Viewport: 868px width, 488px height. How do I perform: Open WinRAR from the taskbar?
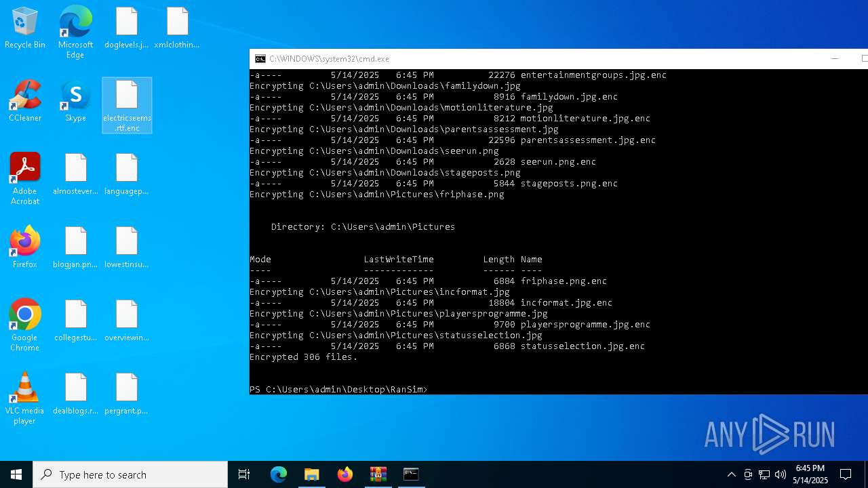(x=378, y=474)
